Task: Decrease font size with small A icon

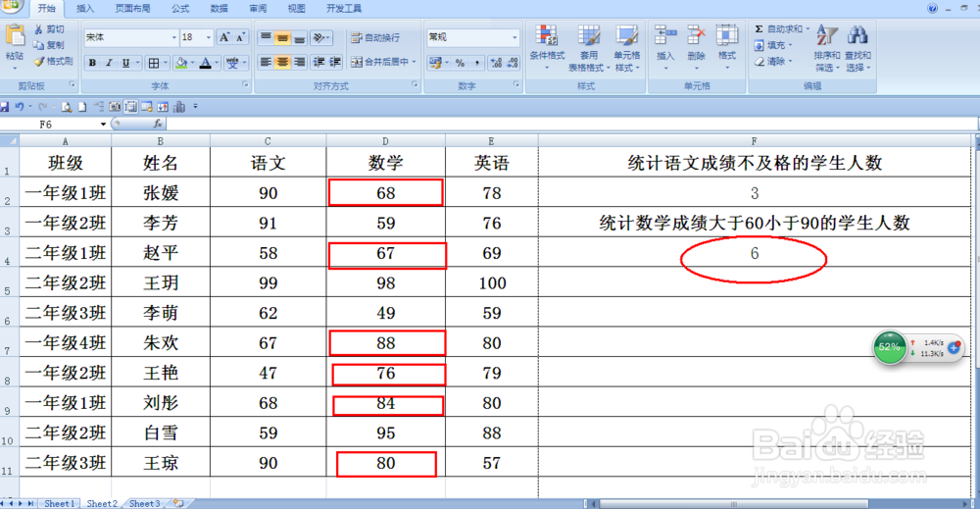Action: [x=240, y=37]
